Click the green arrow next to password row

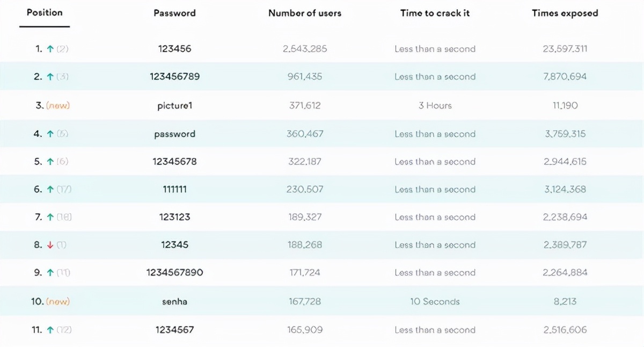click(x=50, y=134)
